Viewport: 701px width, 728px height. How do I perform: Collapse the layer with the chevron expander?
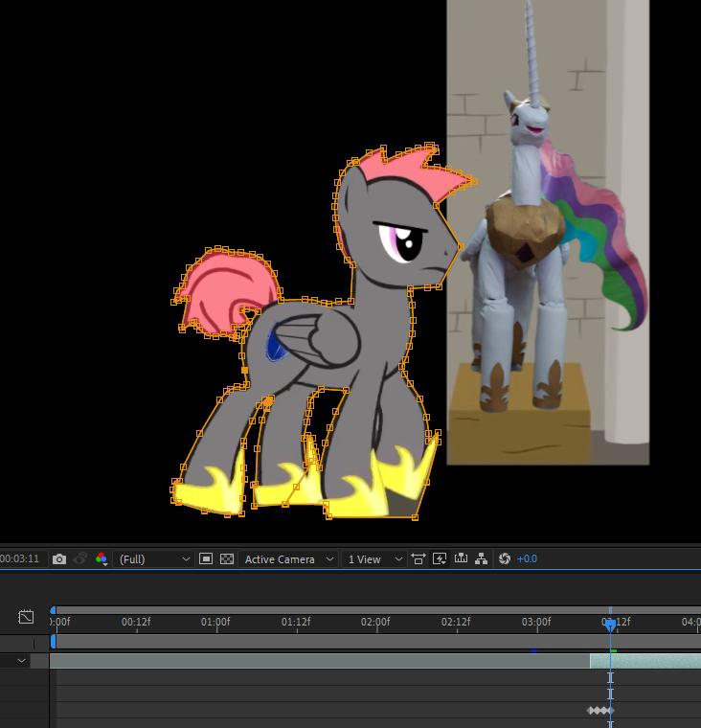coord(21,661)
